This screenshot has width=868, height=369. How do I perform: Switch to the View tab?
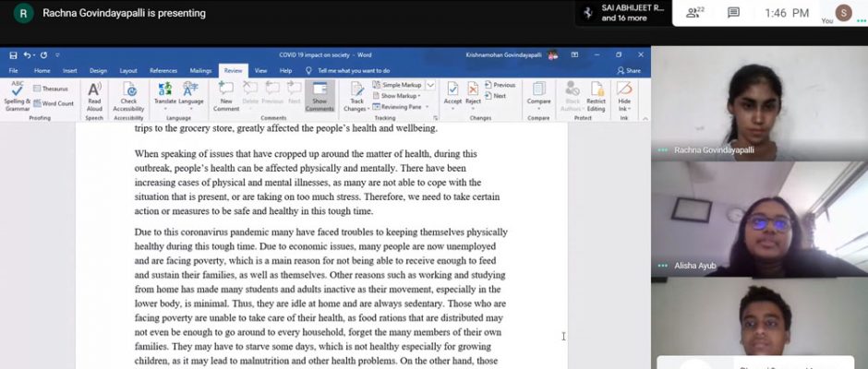[x=260, y=71]
